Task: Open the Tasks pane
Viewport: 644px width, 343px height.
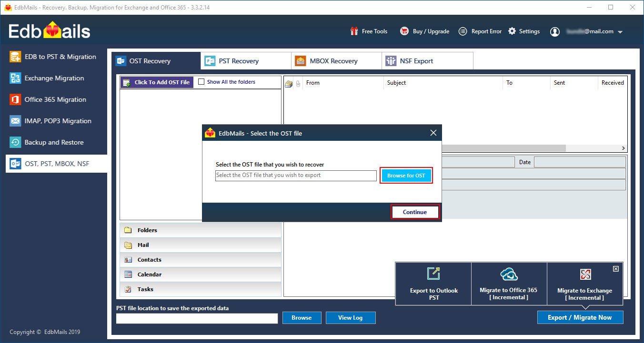Action: 201,289
